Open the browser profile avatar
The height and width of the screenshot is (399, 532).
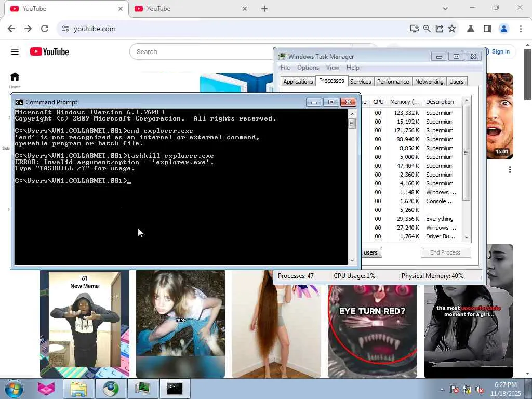click(504, 29)
